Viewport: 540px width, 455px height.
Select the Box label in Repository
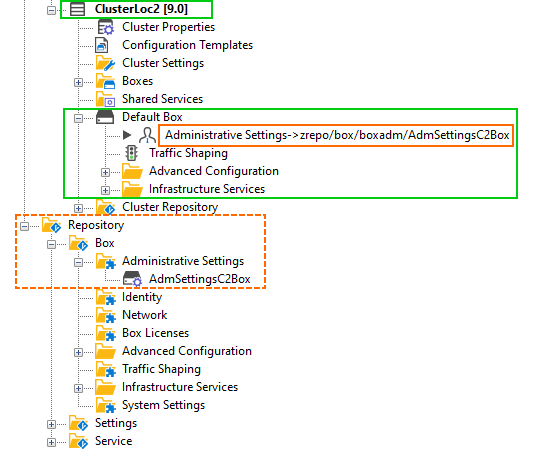click(x=105, y=243)
